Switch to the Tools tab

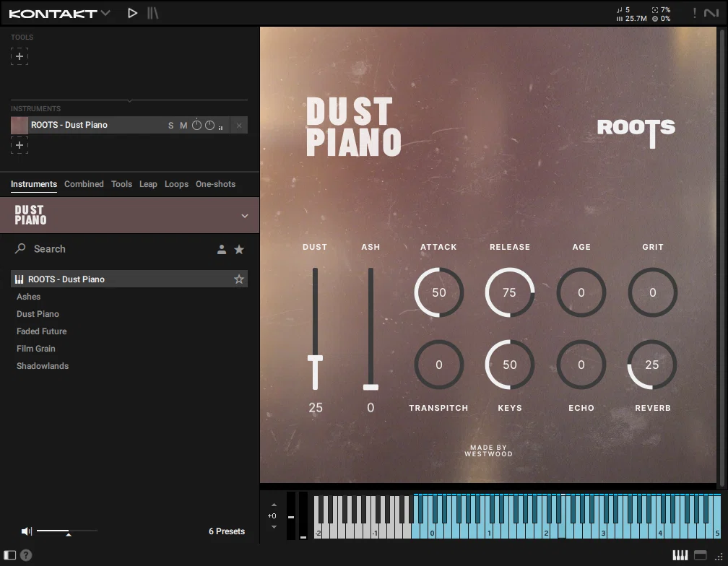click(x=121, y=184)
